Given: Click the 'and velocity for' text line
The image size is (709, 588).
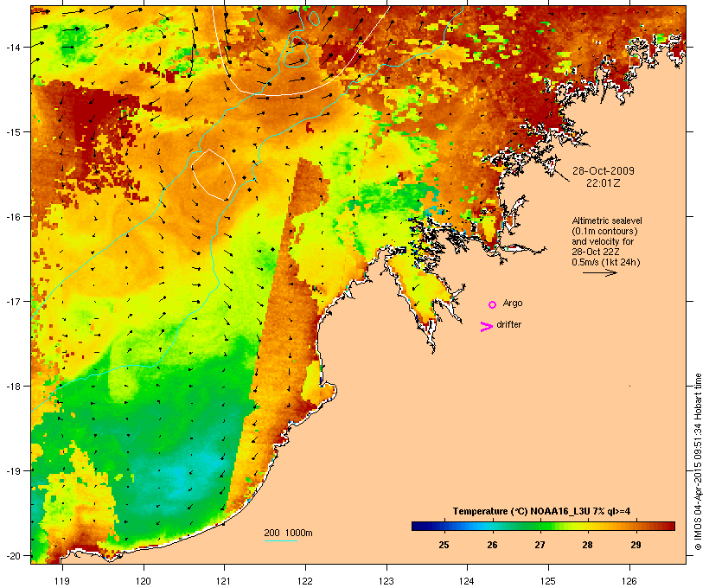Looking at the screenshot, I should coord(603,241).
